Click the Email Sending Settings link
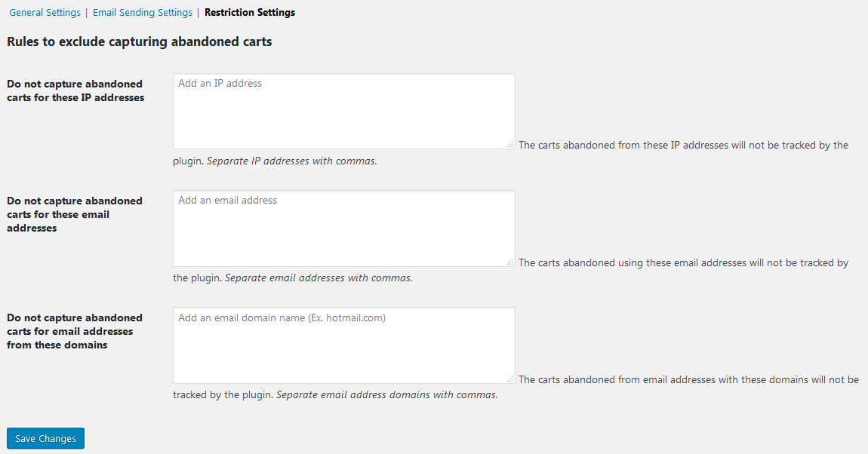868x454 pixels. click(x=142, y=12)
